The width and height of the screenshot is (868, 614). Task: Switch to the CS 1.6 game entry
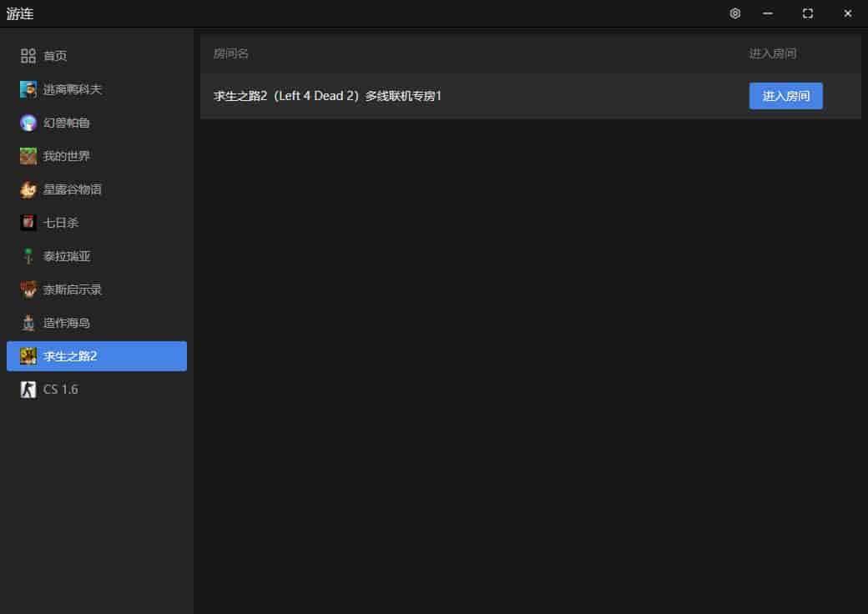click(x=97, y=390)
